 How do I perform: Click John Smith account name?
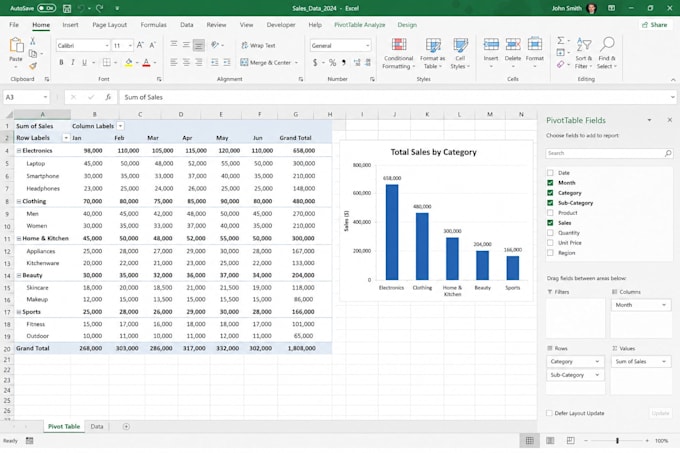(566, 8)
